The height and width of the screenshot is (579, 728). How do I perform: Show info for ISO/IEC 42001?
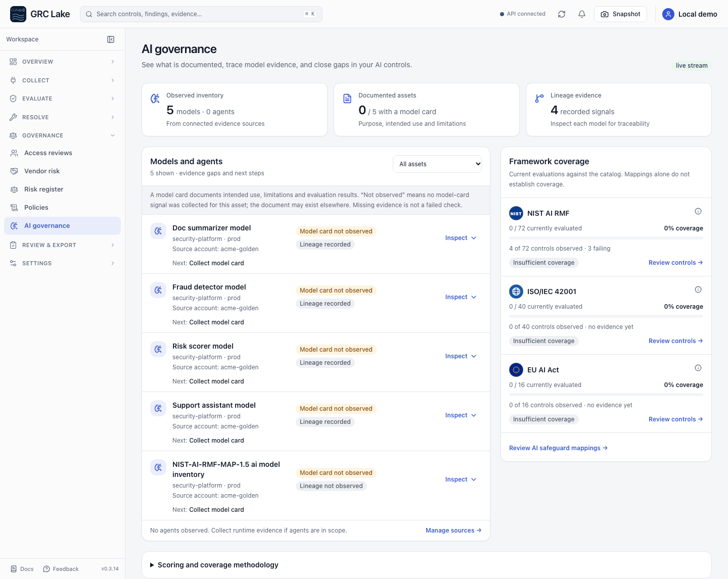pos(698,289)
